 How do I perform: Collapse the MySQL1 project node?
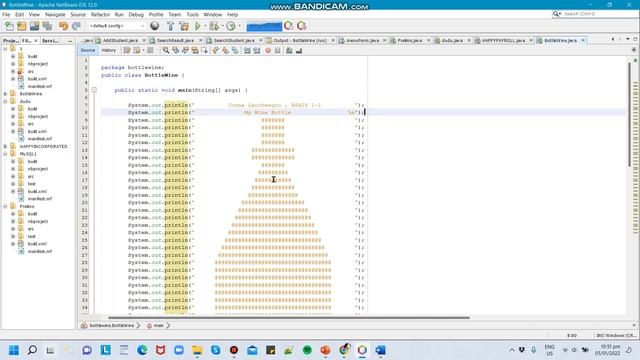tap(5, 154)
